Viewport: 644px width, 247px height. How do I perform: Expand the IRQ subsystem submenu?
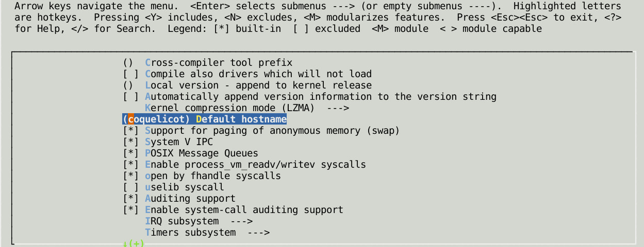[x=199, y=221]
